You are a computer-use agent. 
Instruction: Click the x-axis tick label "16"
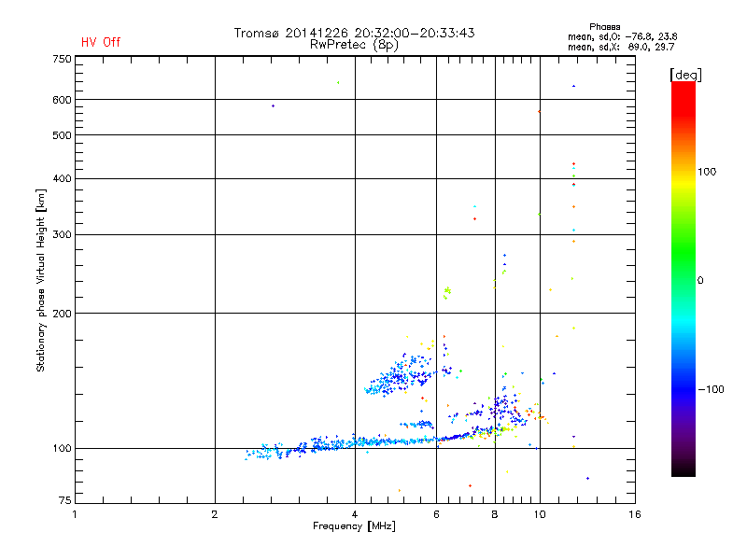click(635, 514)
